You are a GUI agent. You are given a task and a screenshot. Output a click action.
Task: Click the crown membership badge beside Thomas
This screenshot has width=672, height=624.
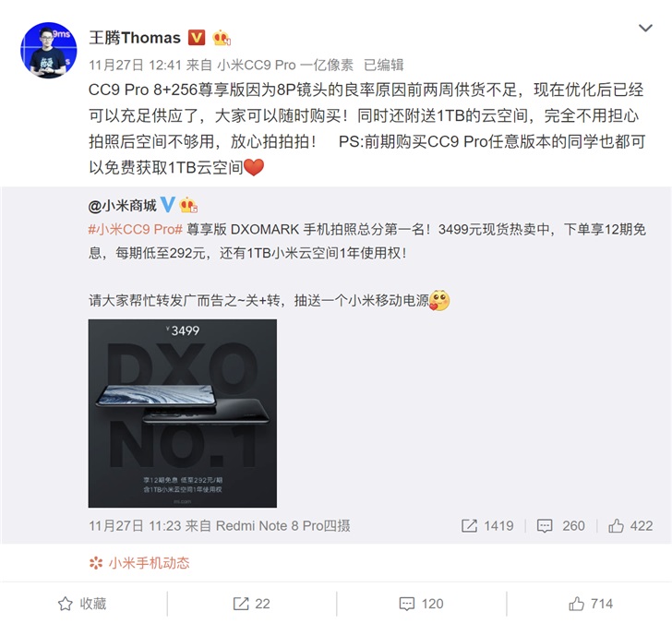pyautogui.click(x=222, y=38)
